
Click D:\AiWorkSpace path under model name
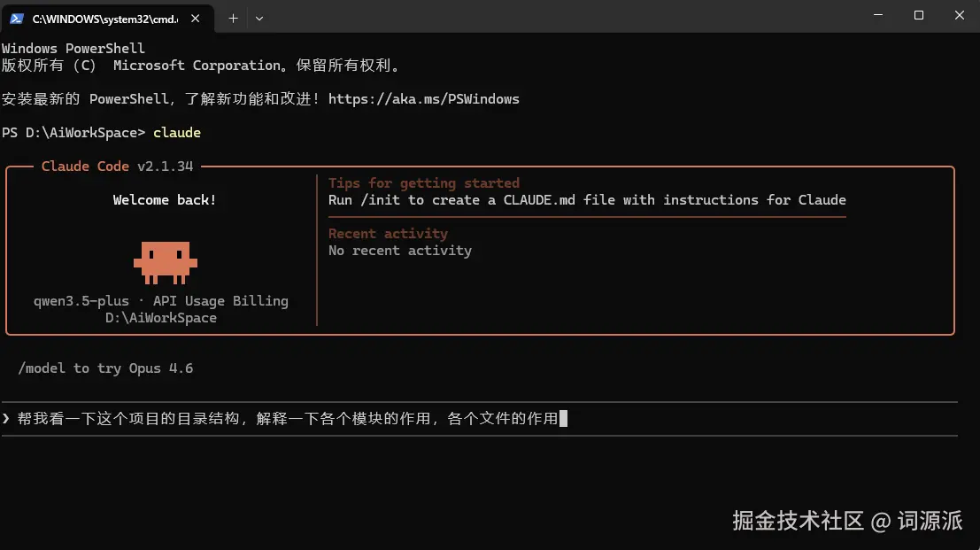click(x=160, y=317)
